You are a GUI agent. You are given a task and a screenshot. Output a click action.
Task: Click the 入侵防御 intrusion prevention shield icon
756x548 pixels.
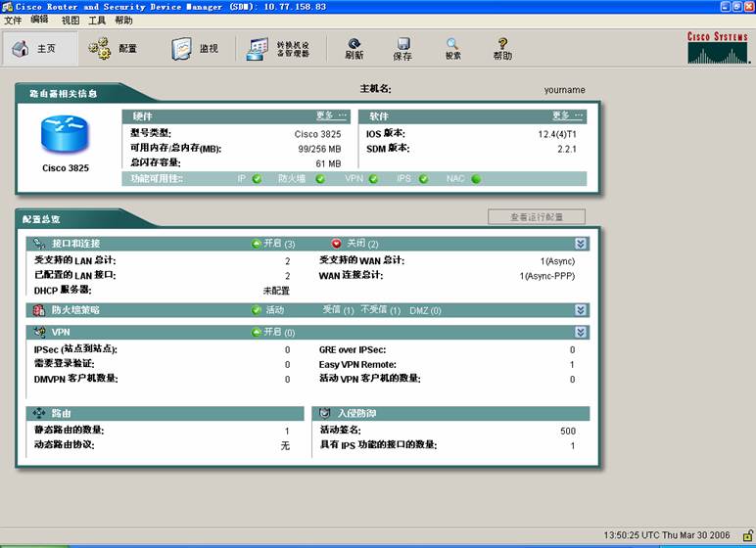tap(324, 413)
